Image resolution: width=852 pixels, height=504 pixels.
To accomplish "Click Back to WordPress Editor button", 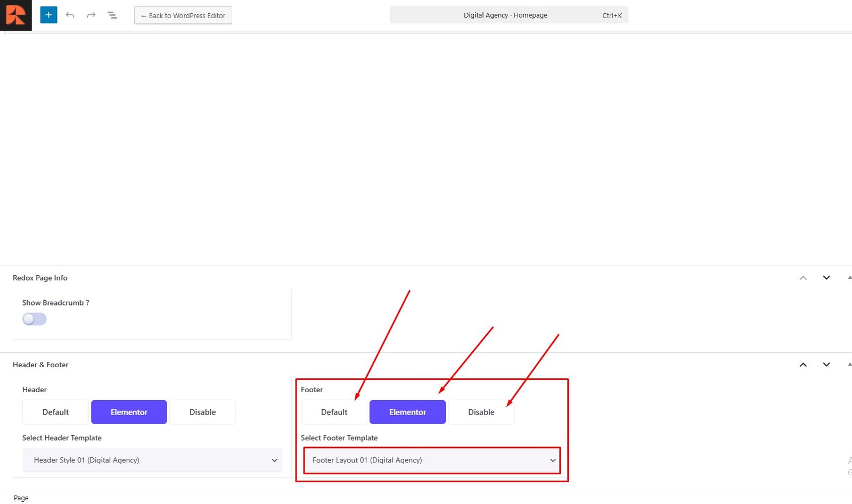I will pos(183,15).
